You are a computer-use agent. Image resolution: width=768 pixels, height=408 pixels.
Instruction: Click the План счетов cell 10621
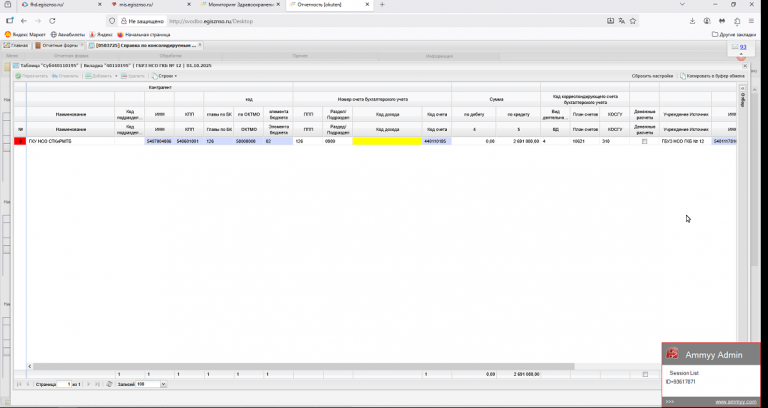point(585,141)
